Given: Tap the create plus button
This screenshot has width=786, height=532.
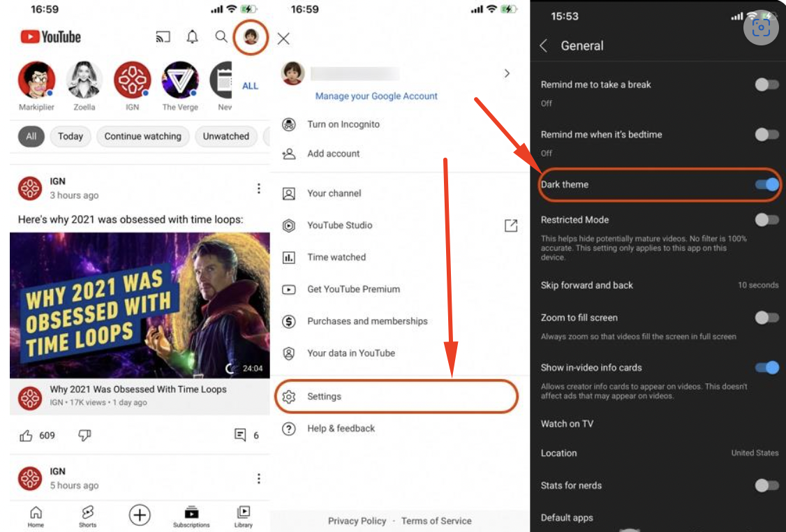Looking at the screenshot, I should pyautogui.click(x=140, y=515).
